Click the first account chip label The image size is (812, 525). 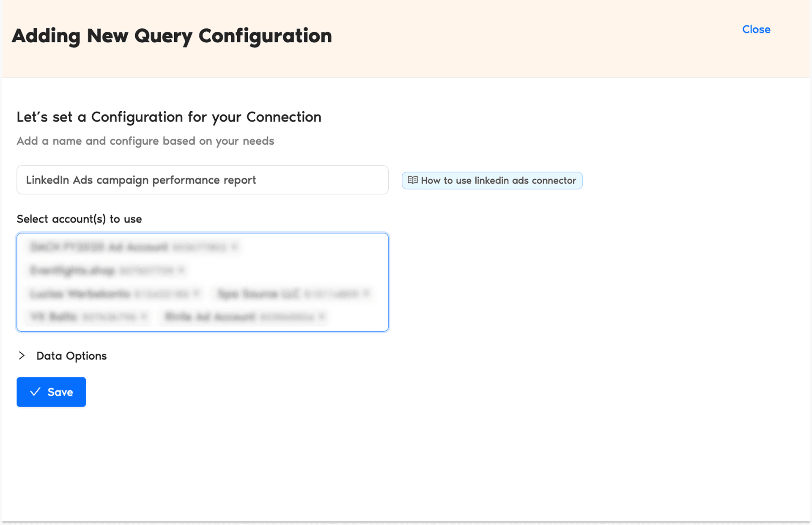pos(97,247)
